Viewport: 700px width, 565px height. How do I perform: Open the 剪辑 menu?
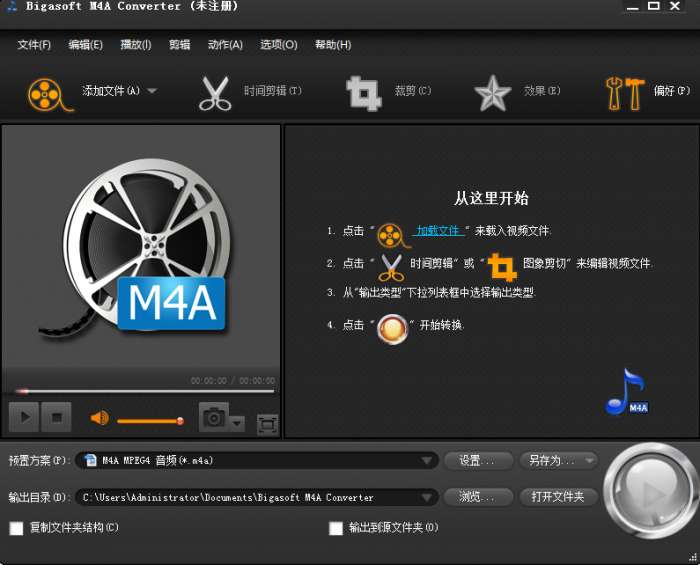(x=179, y=45)
